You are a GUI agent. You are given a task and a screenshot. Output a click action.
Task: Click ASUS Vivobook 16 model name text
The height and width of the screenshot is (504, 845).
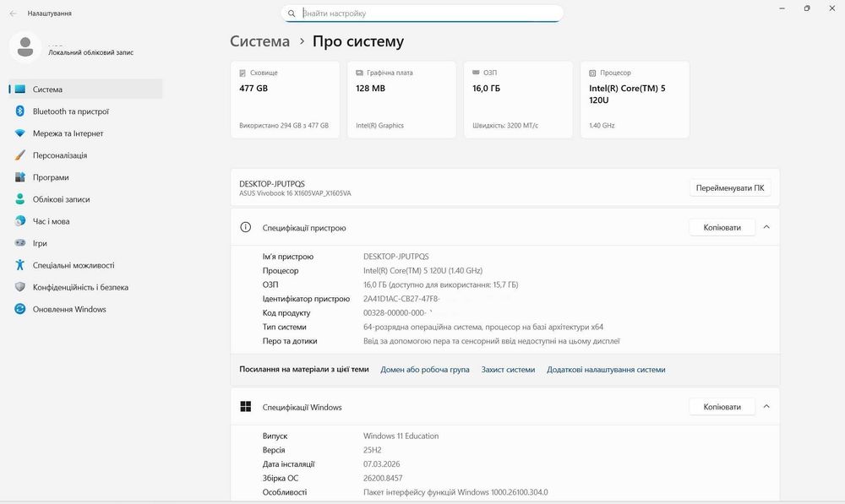click(295, 193)
